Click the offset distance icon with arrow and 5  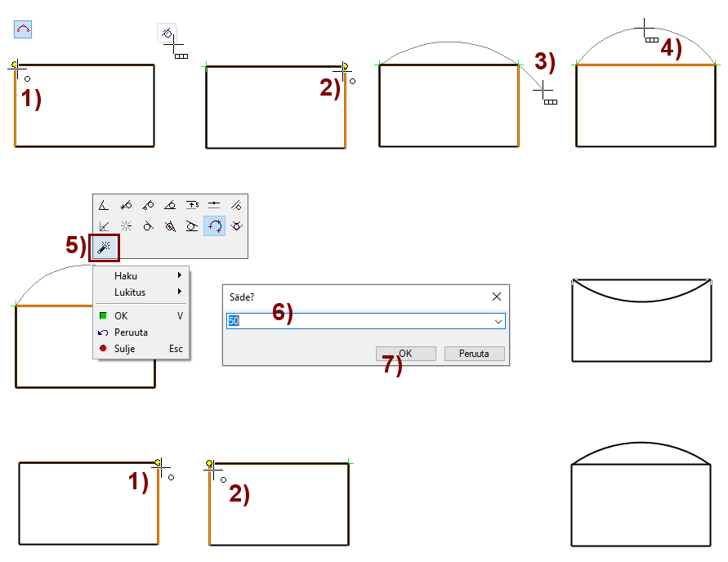[x=192, y=205]
